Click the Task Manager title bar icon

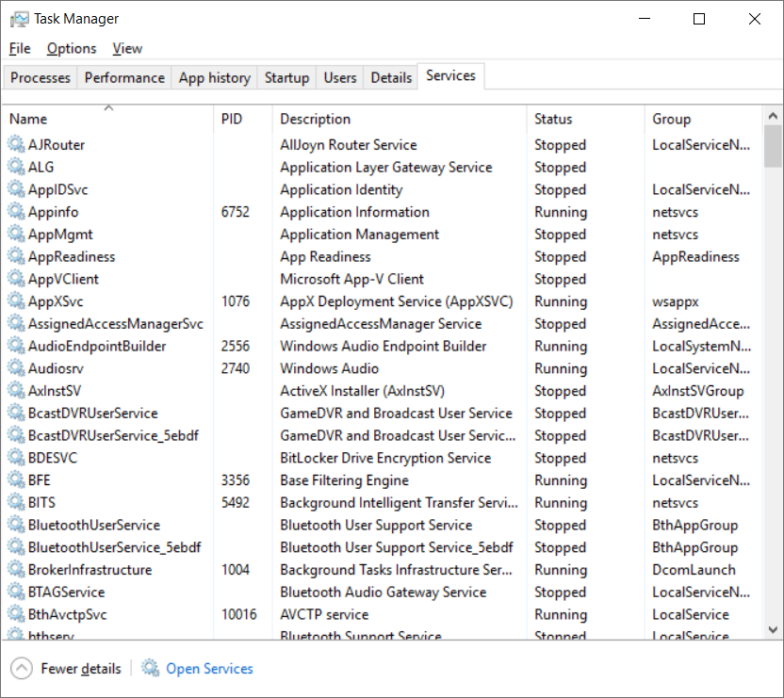(20, 19)
